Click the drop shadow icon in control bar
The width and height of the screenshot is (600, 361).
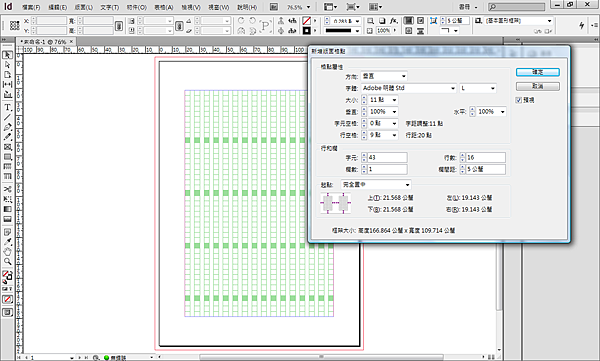tap(382, 21)
